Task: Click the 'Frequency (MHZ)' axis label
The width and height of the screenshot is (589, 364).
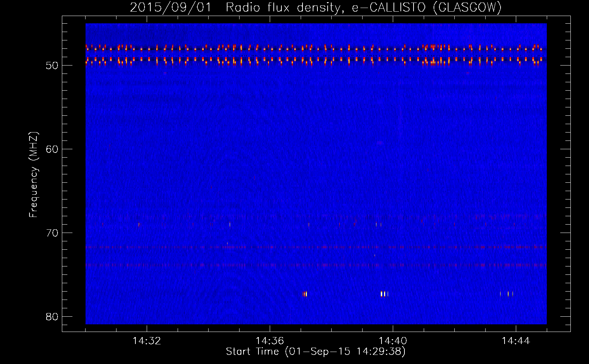Action: (33, 175)
